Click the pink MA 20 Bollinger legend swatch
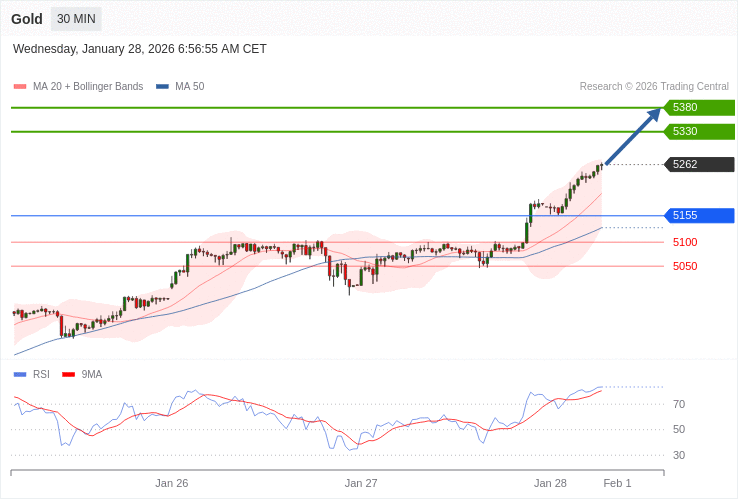 pos(20,87)
